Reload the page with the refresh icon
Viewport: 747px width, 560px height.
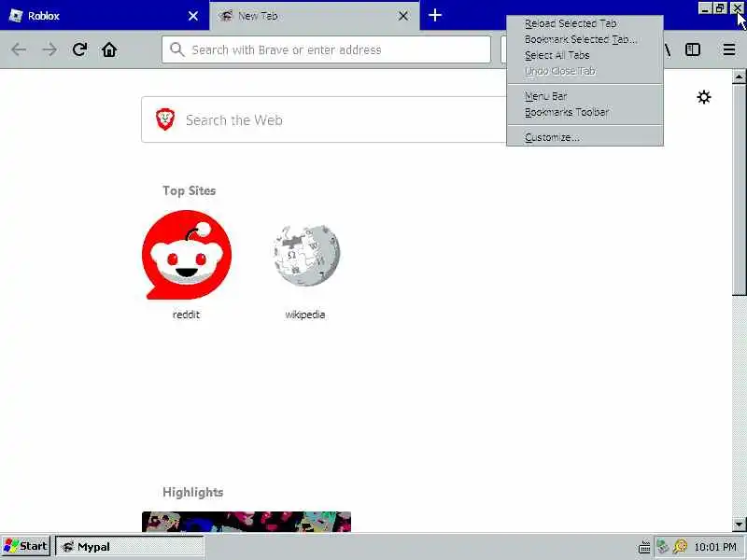79,49
